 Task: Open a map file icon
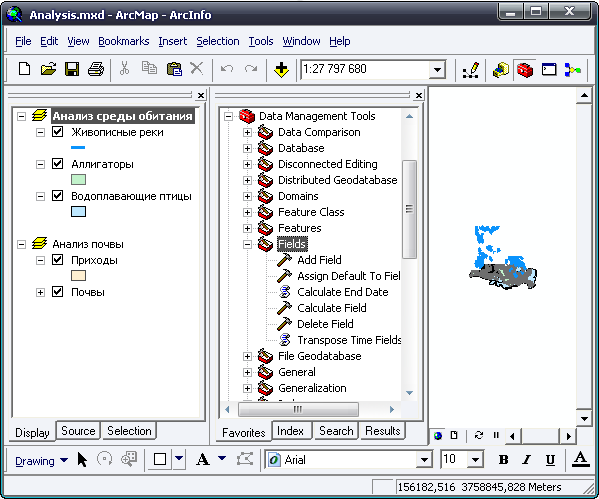49,69
